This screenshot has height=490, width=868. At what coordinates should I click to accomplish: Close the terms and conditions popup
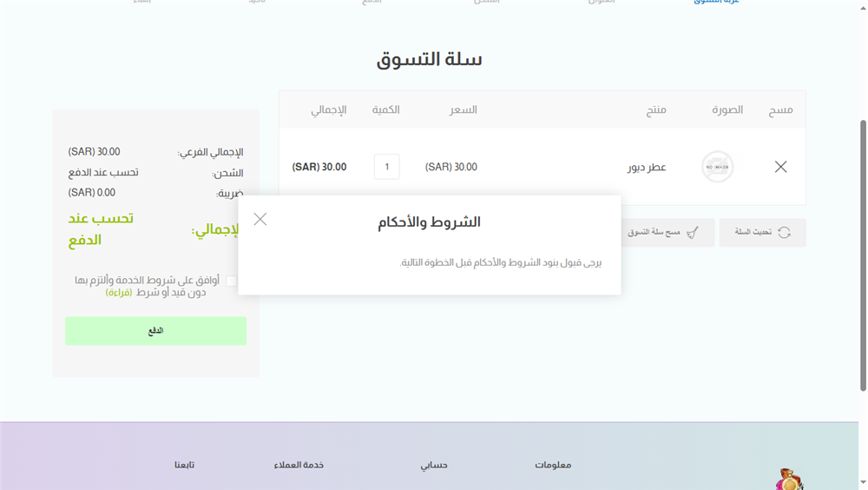[x=260, y=219]
